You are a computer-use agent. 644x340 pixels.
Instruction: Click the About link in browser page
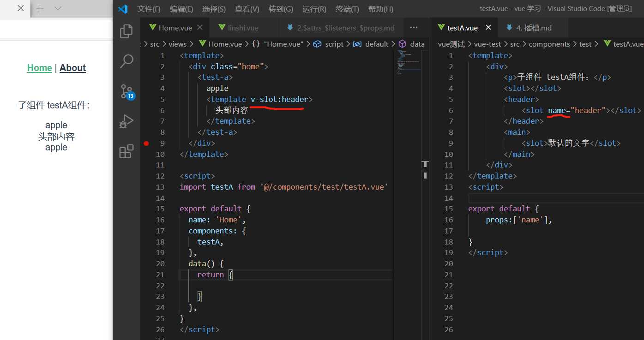pyautogui.click(x=72, y=68)
